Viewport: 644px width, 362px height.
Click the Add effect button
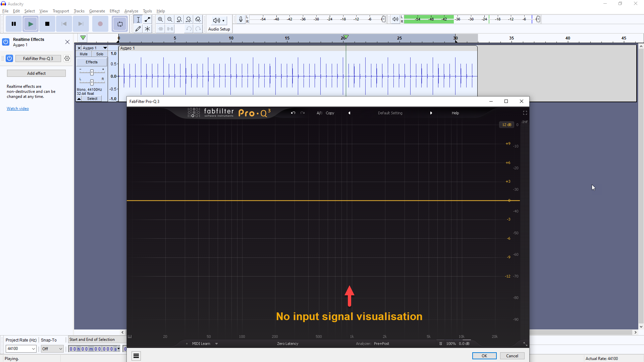point(36,73)
